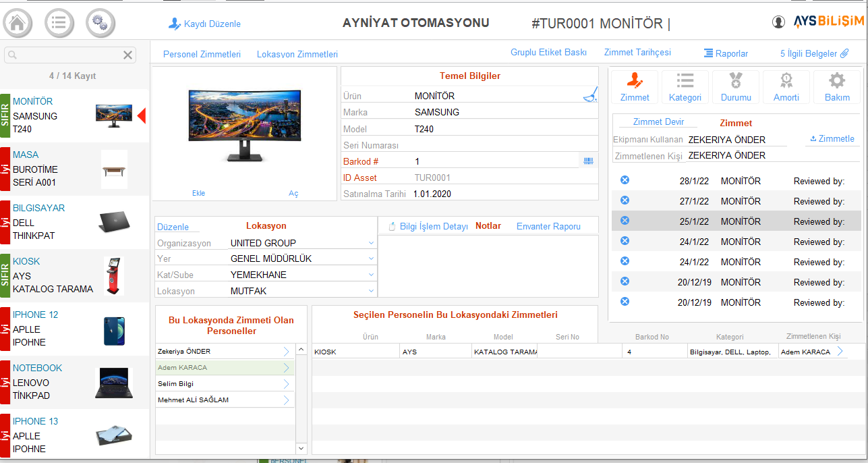
Task: Expand the Lokasyon MUTFAK dropdown
Action: click(371, 291)
